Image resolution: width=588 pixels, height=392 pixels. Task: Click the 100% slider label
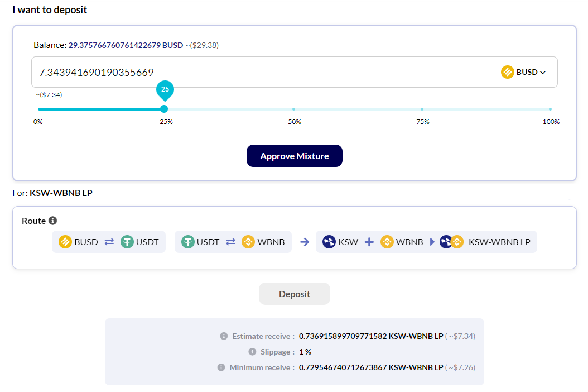pyautogui.click(x=551, y=122)
